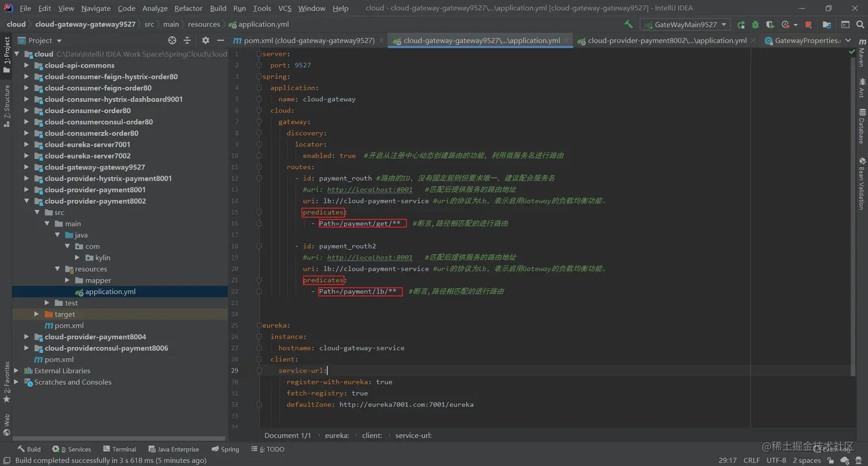The image size is (868, 466).
Task: Open the Maven side panel
Action: tap(861, 53)
